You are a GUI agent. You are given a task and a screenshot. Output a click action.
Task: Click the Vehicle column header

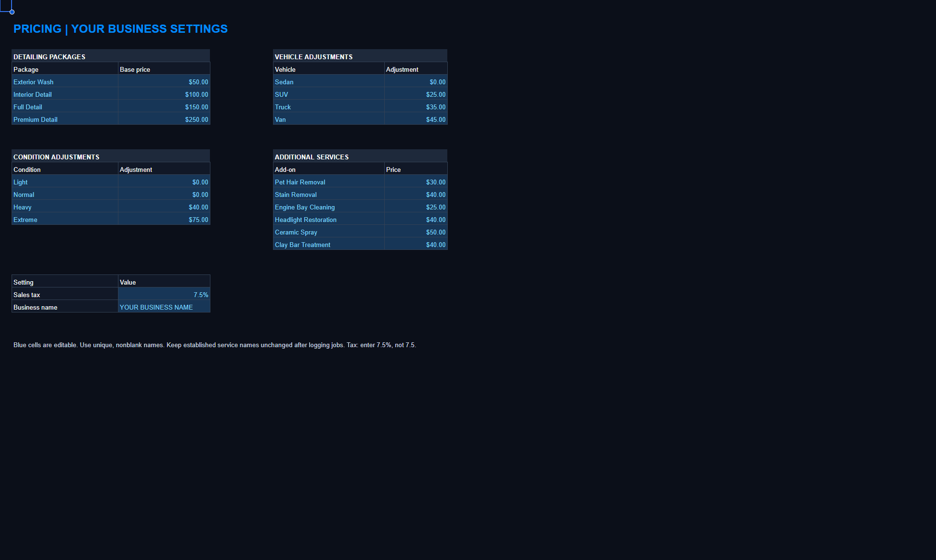[x=328, y=69]
